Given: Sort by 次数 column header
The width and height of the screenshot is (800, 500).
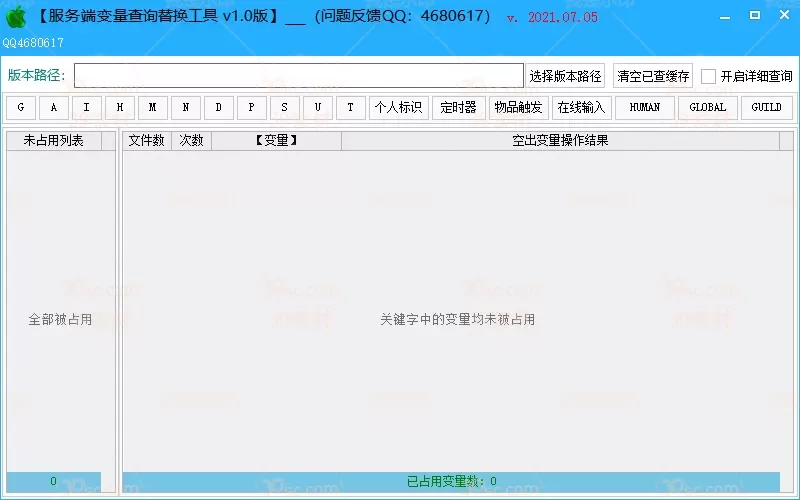Looking at the screenshot, I should point(191,141).
